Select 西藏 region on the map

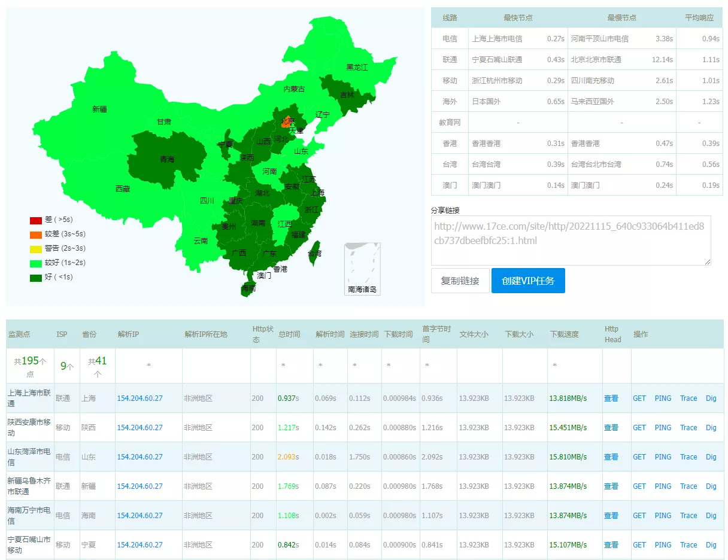click(x=122, y=188)
